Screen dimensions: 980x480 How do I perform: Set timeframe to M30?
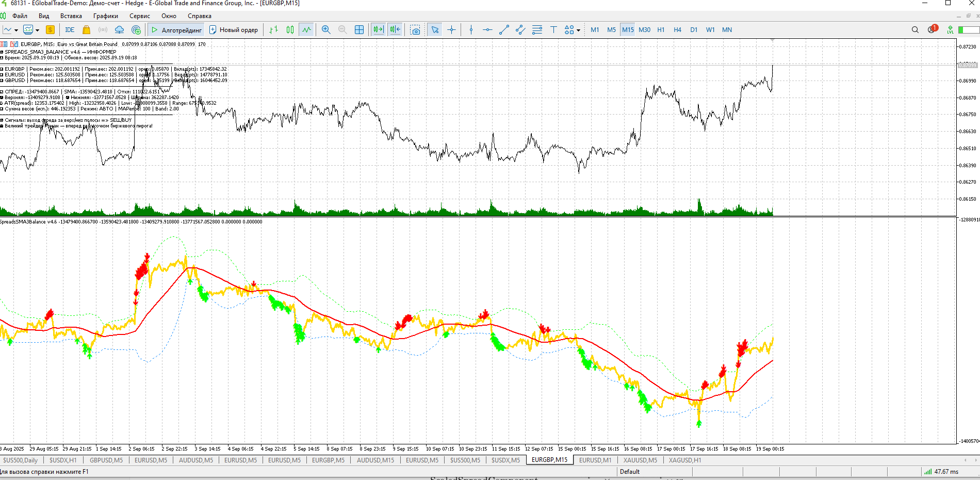coord(644,30)
